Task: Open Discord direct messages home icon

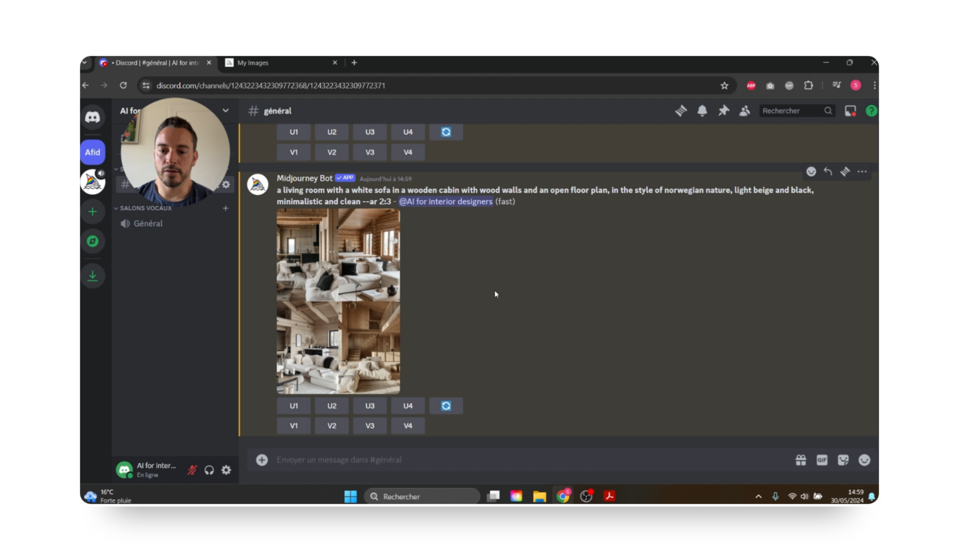Action: [93, 117]
